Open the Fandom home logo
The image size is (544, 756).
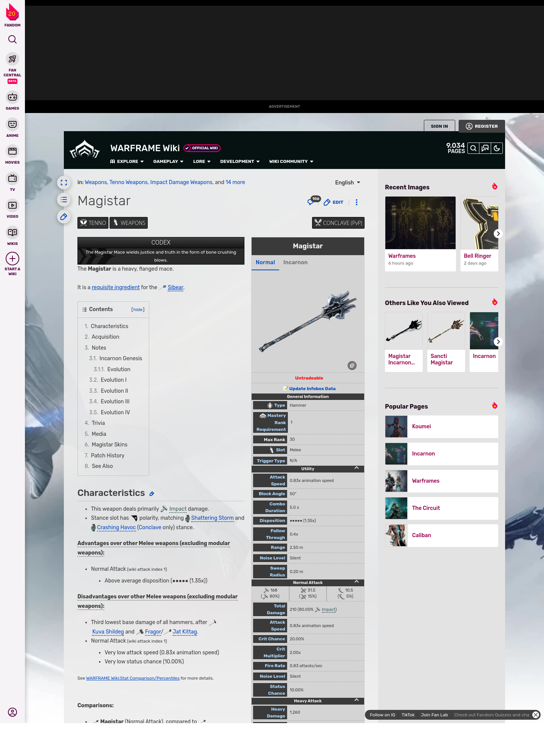coord(12,15)
